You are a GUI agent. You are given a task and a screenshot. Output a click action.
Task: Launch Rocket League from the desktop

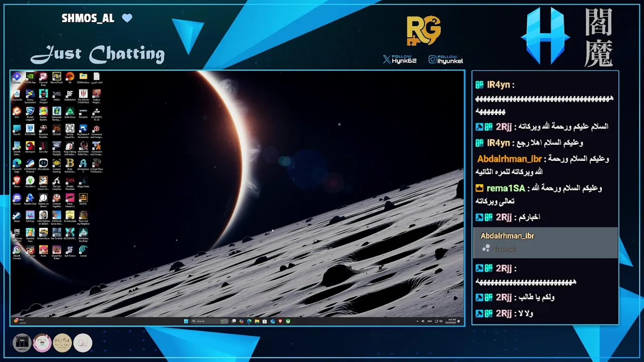point(30,113)
